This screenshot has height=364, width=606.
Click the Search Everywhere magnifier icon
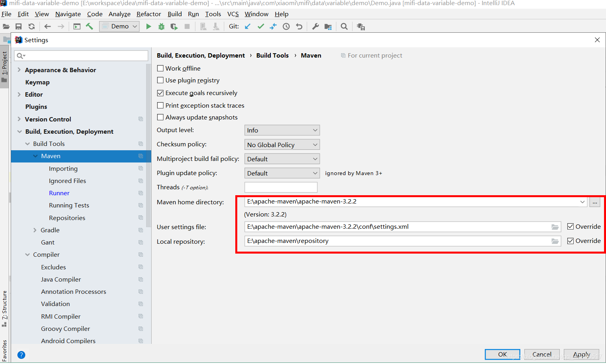tap(344, 26)
